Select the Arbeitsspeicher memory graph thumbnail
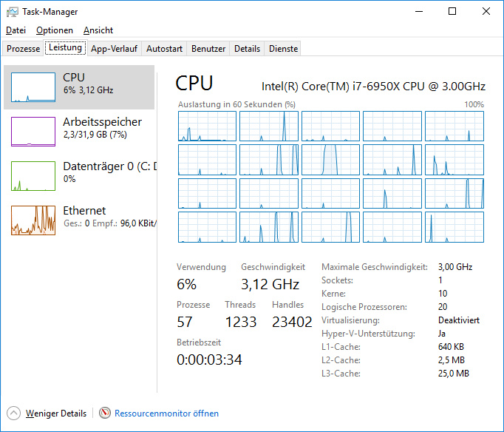The image size is (504, 432). pyautogui.click(x=33, y=132)
